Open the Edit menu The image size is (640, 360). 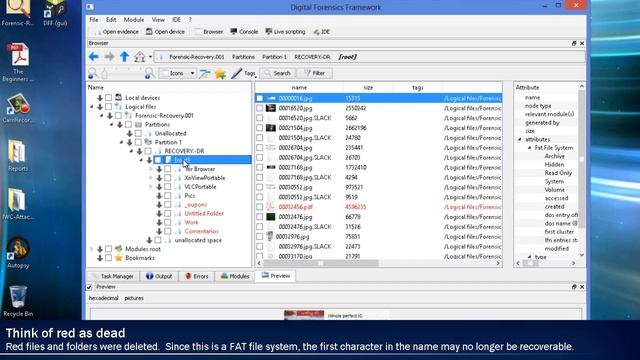click(111, 20)
